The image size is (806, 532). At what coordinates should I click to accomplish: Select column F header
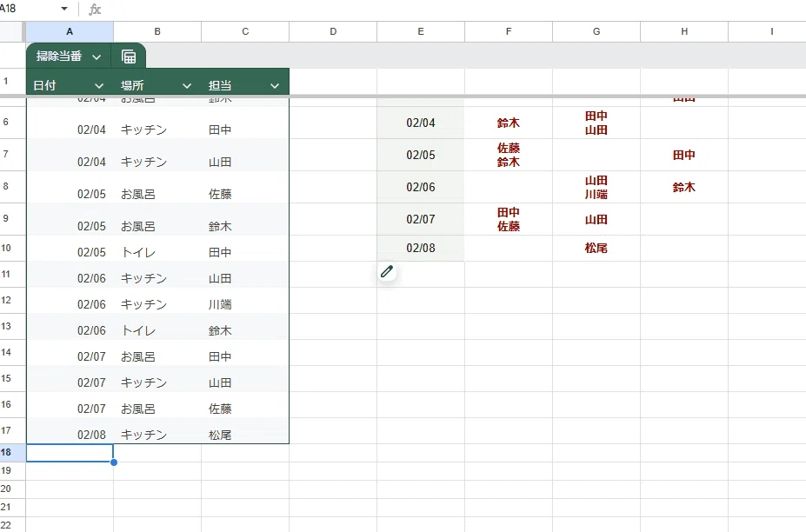click(x=509, y=31)
